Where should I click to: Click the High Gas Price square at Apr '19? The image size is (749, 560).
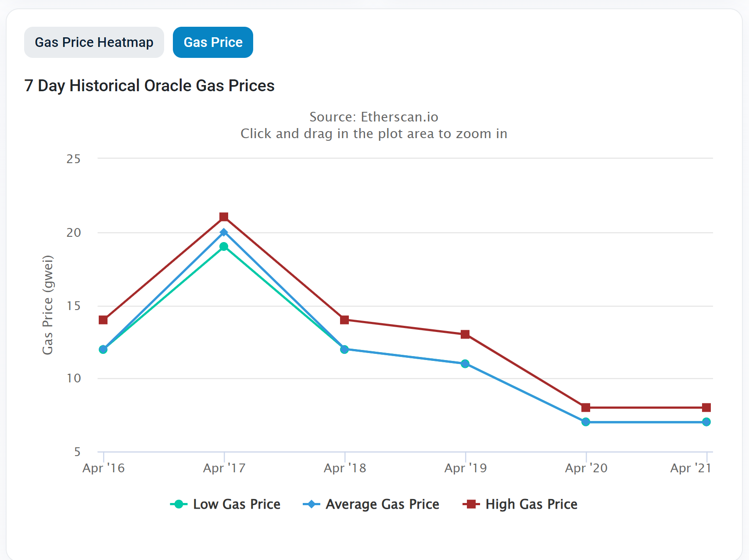pyautogui.click(x=465, y=335)
